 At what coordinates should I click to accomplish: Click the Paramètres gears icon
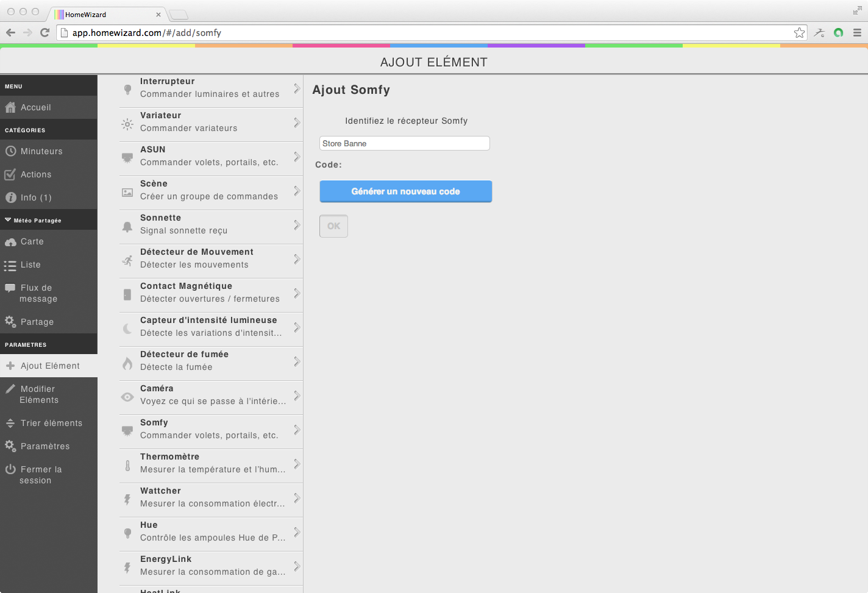10,446
